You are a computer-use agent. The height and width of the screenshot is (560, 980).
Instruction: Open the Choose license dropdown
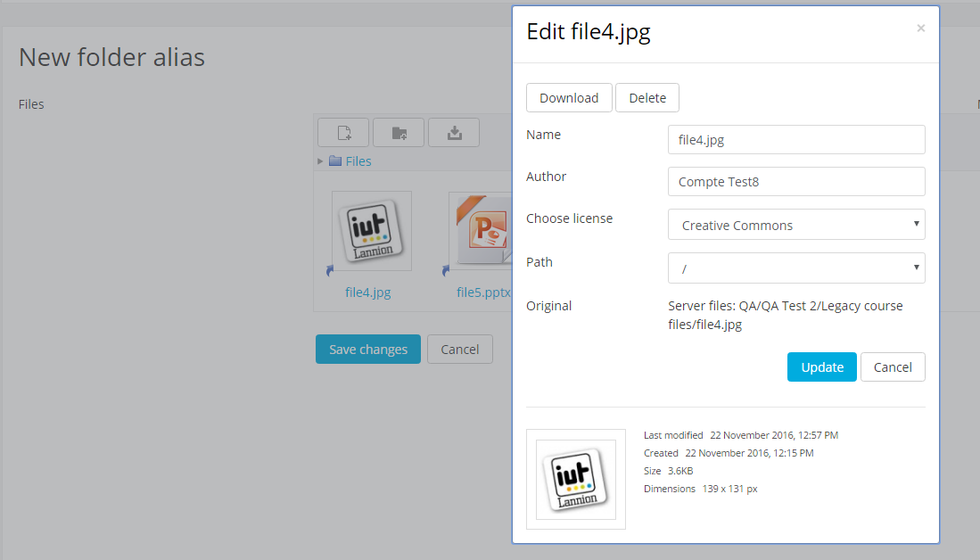pyautogui.click(x=796, y=225)
